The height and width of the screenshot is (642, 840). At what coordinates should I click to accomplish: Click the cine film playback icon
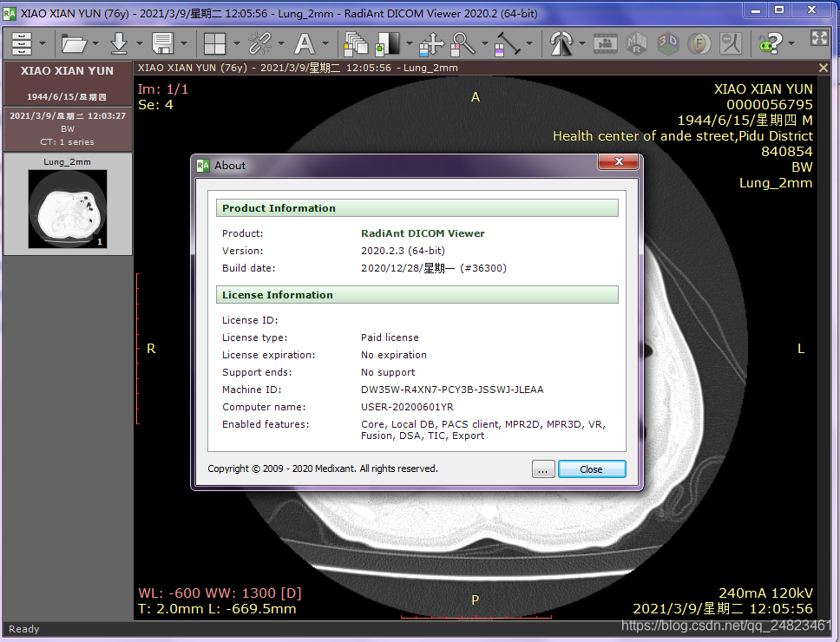(606, 43)
